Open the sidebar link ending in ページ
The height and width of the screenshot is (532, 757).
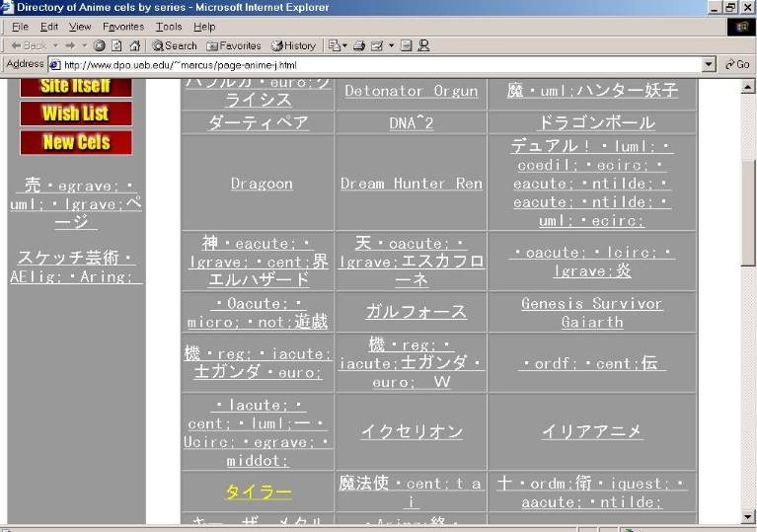pyautogui.click(x=76, y=203)
